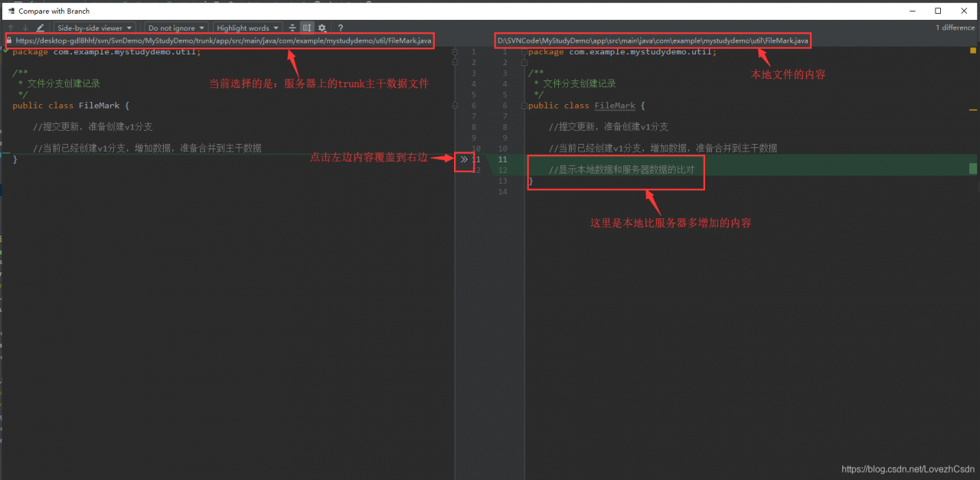This screenshot has height=480, width=980.
Task: Click the Compare with Branch window icon
Action: (x=11, y=11)
